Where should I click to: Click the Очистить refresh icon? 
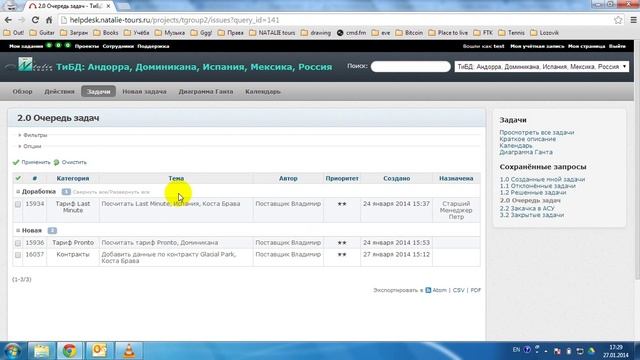click(56, 162)
